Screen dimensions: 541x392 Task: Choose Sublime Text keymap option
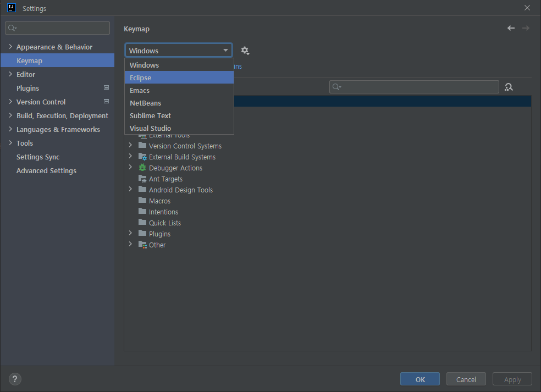point(179,115)
